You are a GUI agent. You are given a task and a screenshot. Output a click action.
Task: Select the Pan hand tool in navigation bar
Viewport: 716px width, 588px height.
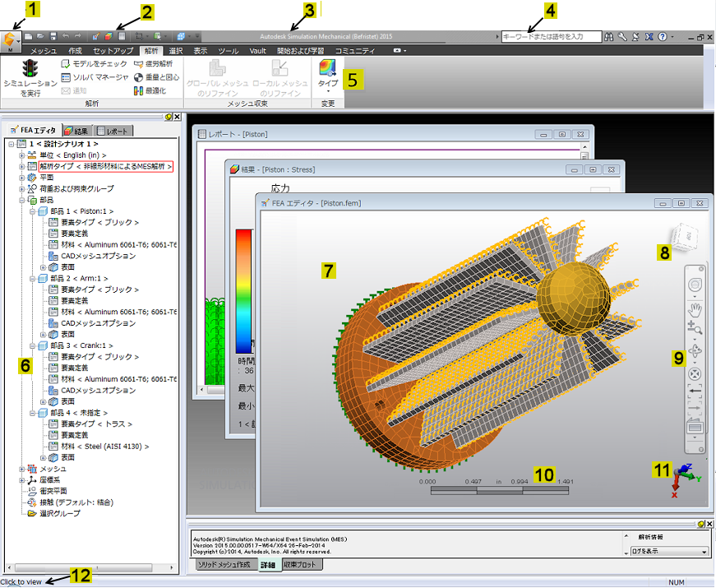695,309
